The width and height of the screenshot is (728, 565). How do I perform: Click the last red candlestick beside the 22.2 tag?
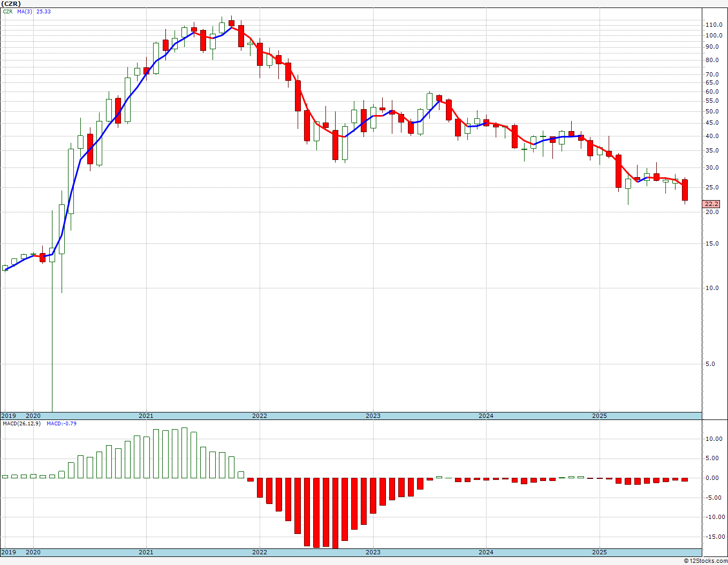(x=685, y=190)
